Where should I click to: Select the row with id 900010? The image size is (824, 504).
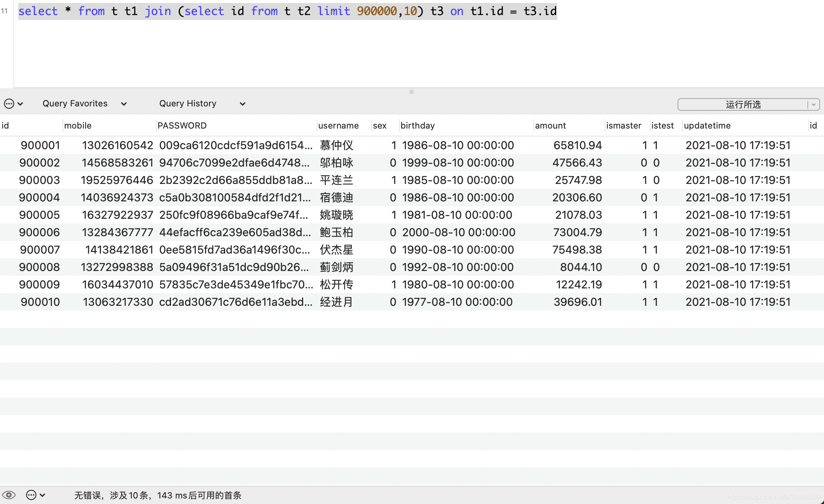[40, 302]
